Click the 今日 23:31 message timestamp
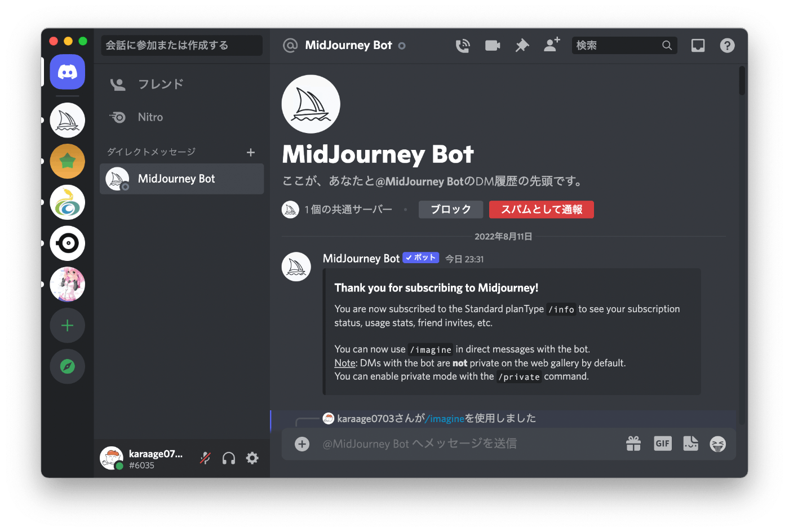Viewport: 789px width, 532px height. click(x=464, y=259)
